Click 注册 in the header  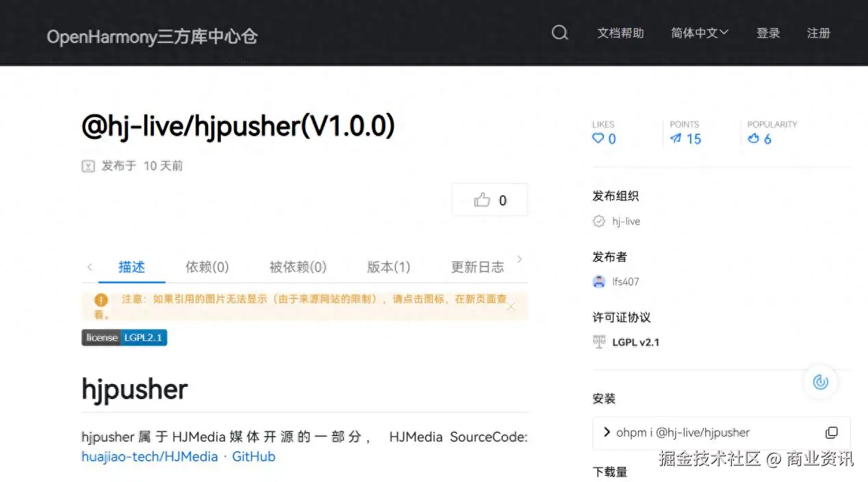818,33
